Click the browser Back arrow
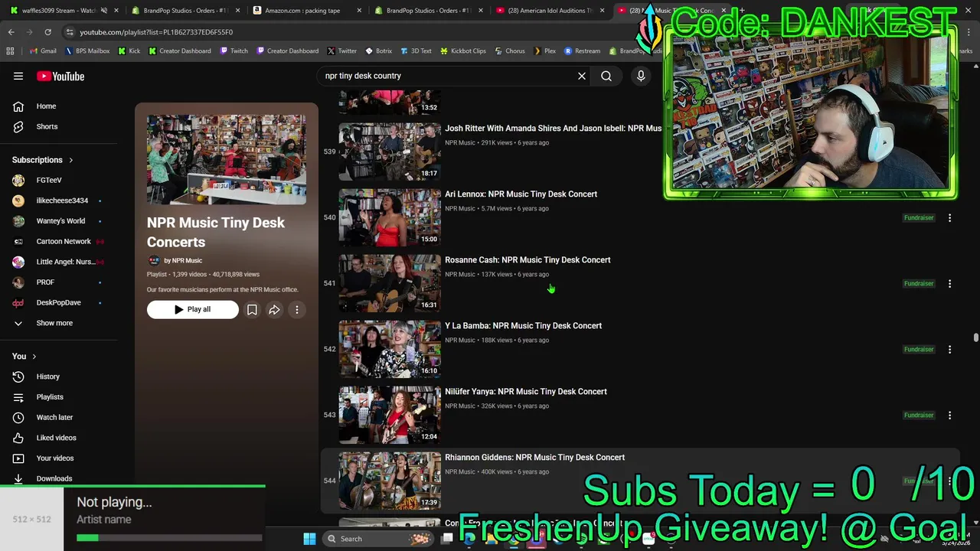This screenshot has width=980, height=551. 11,32
